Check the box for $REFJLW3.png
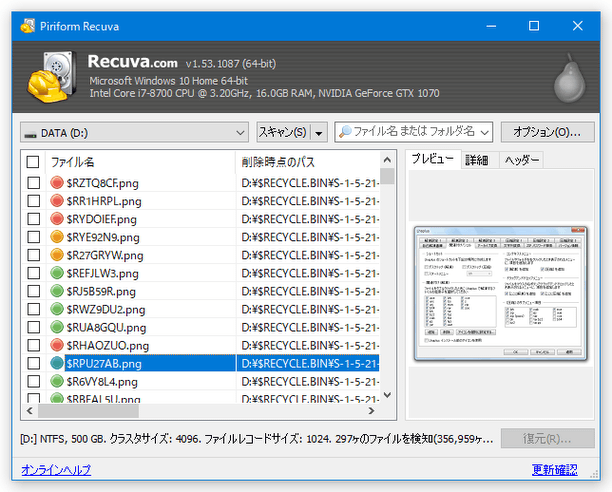The image size is (612, 492). coord(34,273)
